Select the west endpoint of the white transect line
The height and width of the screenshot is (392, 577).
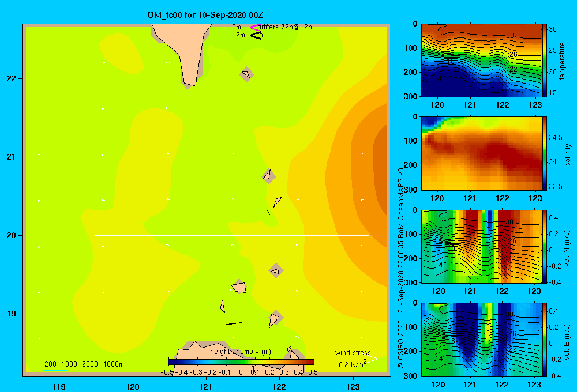96,235
